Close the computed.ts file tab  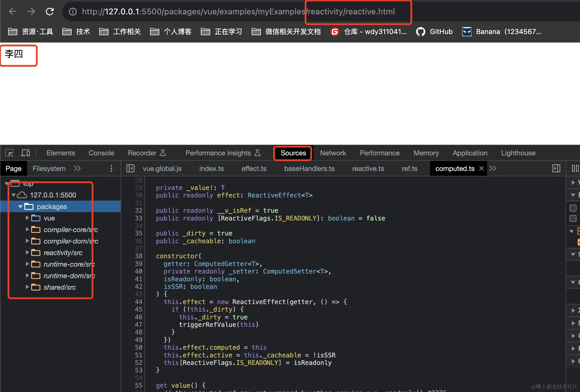[481, 169]
